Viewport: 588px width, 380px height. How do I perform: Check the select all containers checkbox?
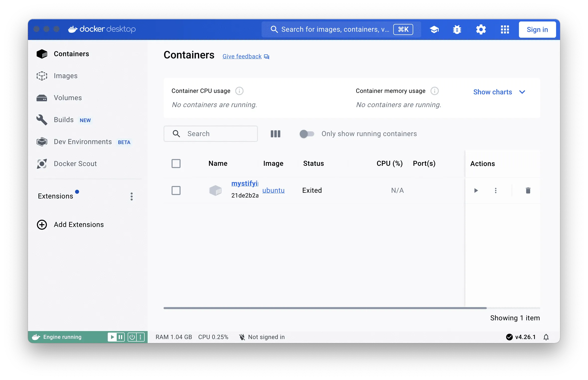click(176, 164)
